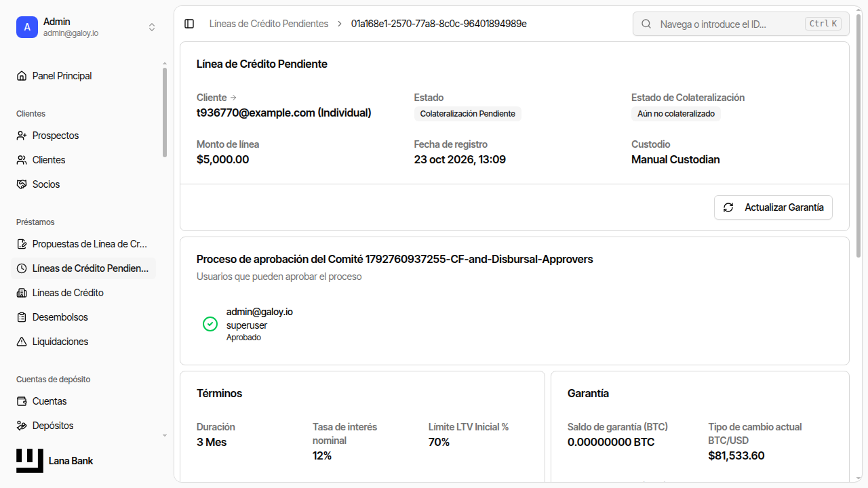Screen dimensions: 868x488
Task: Select the Socios handshake icon
Action: pyautogui.click(x=22, y=184)
